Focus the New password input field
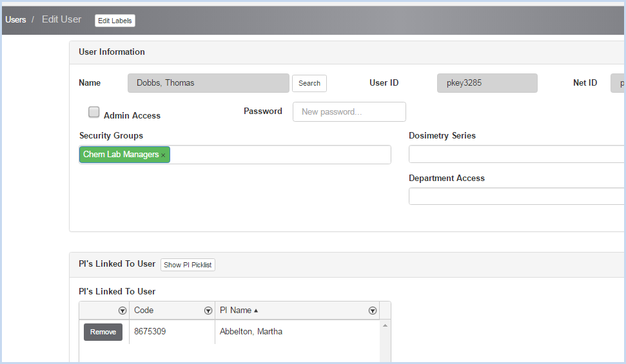626x364 pixels. 349,111
